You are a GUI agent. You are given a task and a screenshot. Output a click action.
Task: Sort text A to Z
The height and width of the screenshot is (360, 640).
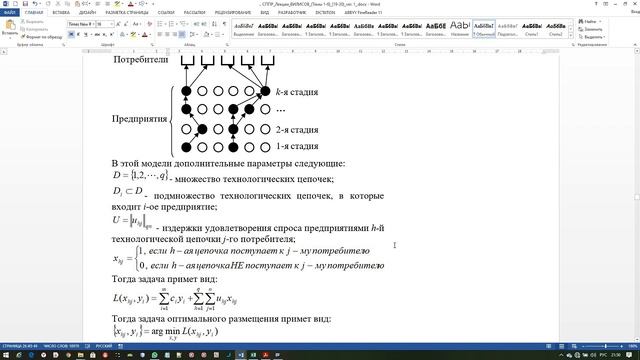[214, 24]
